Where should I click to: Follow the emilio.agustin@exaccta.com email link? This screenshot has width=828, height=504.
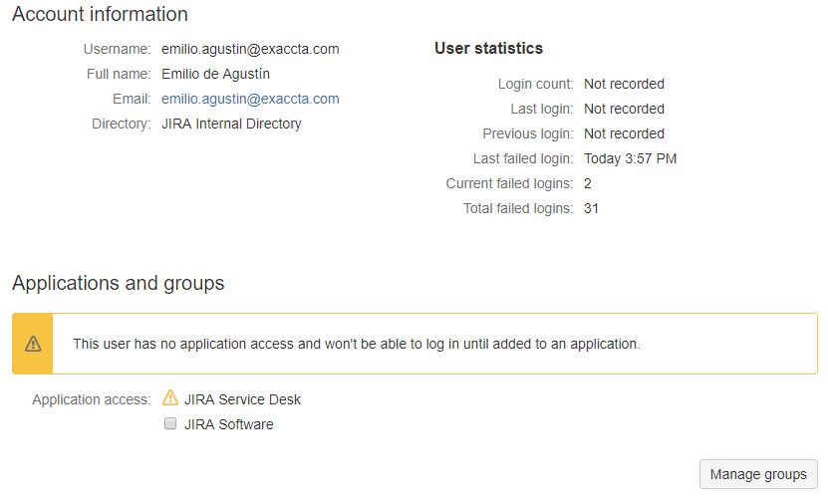250,100
